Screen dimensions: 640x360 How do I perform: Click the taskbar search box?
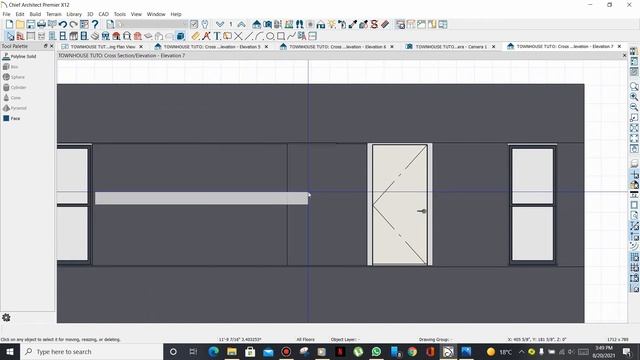(x=91, y=351)
